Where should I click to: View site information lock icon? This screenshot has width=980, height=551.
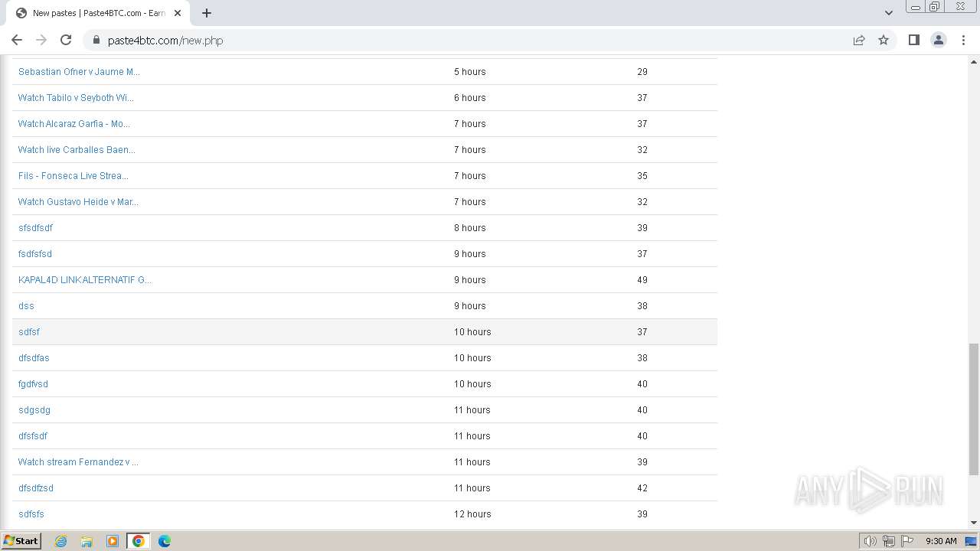[x=96, y=40]
